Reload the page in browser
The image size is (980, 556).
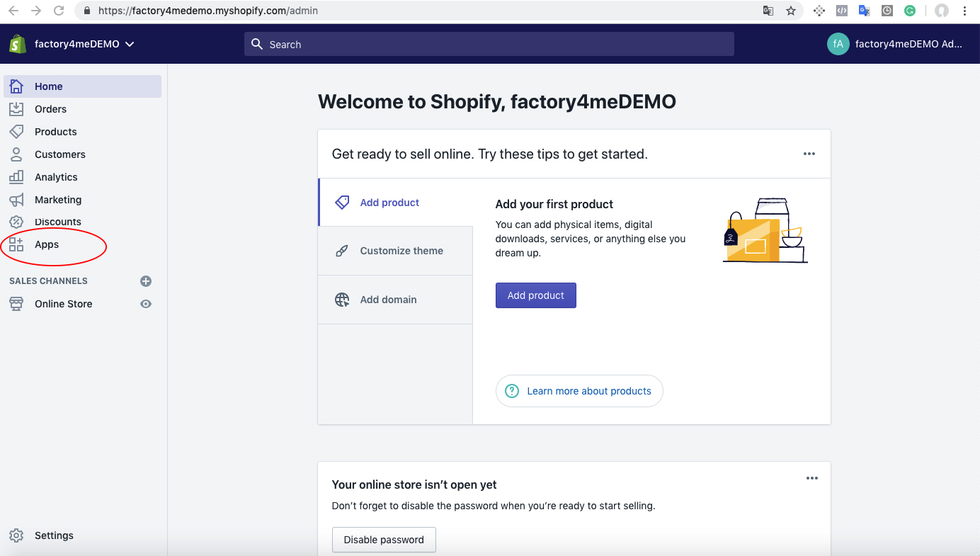[59, 11]
